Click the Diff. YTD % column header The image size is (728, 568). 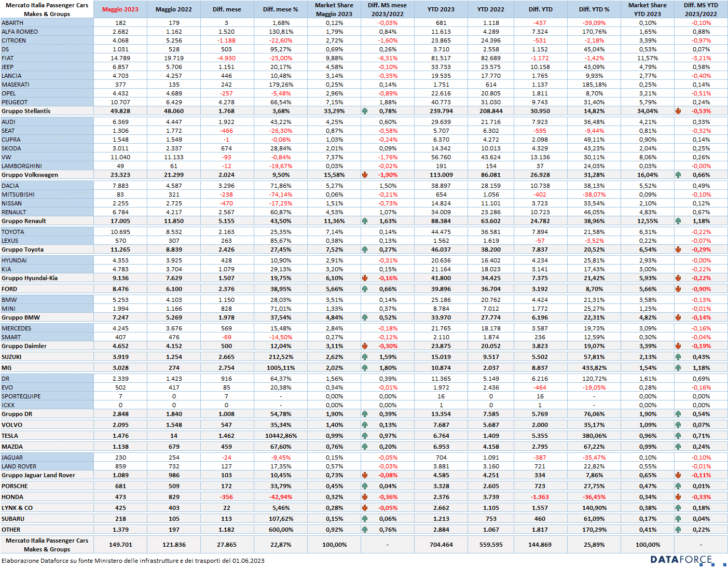click(594, 9)
